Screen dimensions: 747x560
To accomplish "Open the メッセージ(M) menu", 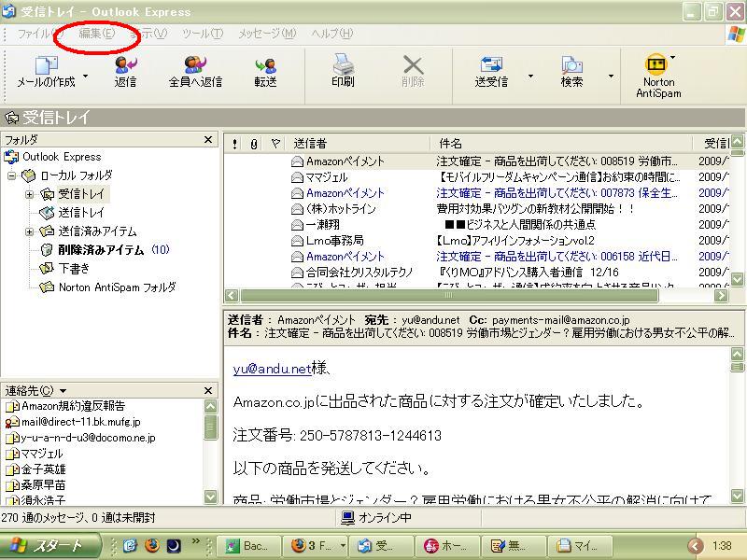I will (x=267, y=34).
